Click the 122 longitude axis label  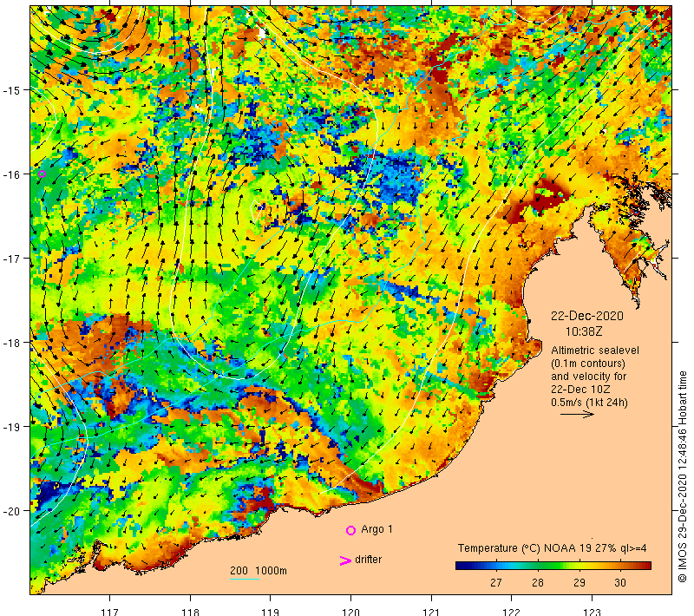[x=512, y=612]
